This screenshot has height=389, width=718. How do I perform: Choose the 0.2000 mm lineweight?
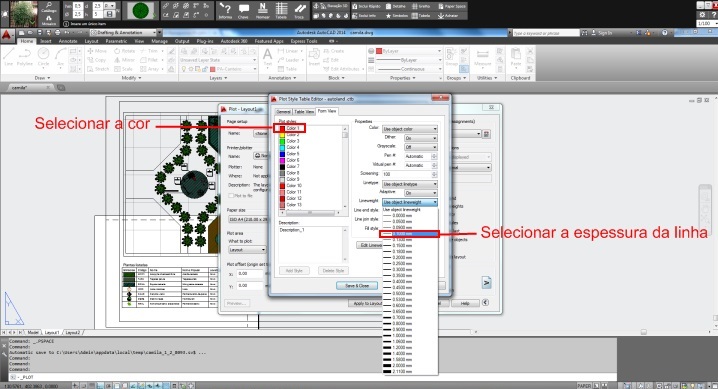[x=410, y=258]
